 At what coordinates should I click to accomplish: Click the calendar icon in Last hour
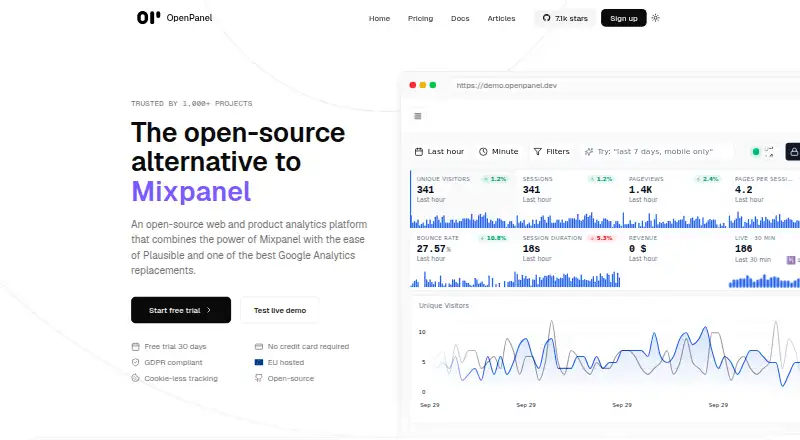coord(419,152)
